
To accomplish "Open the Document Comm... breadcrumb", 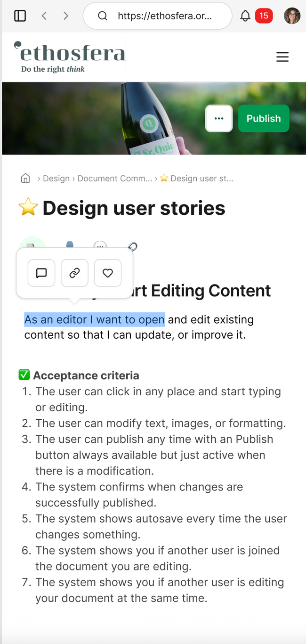I will 115,179.
